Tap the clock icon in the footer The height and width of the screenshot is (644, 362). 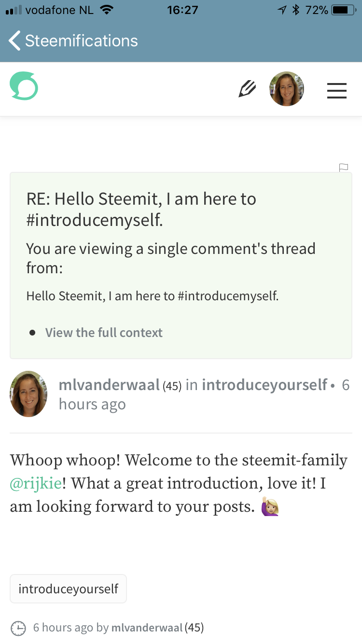[18, 628]
